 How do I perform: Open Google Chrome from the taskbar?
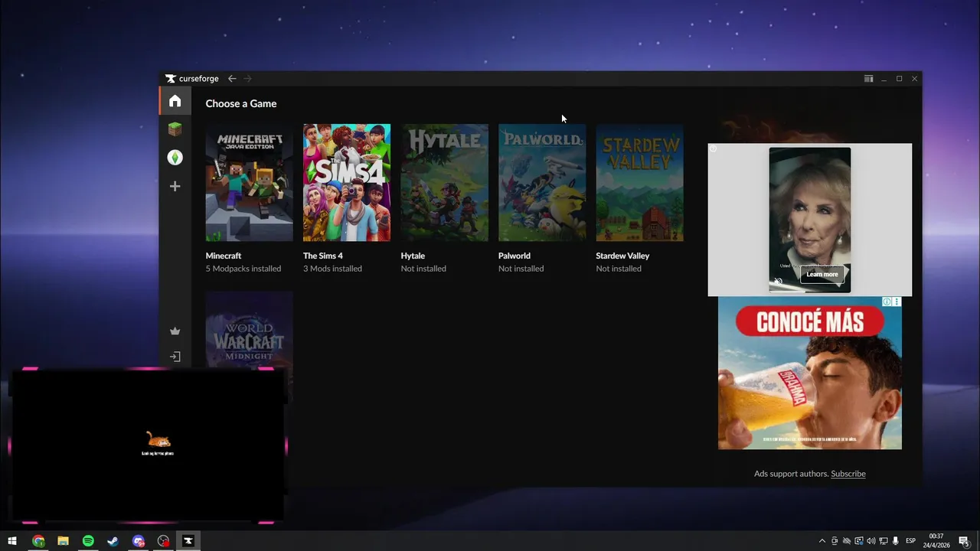tap(38, 541)
